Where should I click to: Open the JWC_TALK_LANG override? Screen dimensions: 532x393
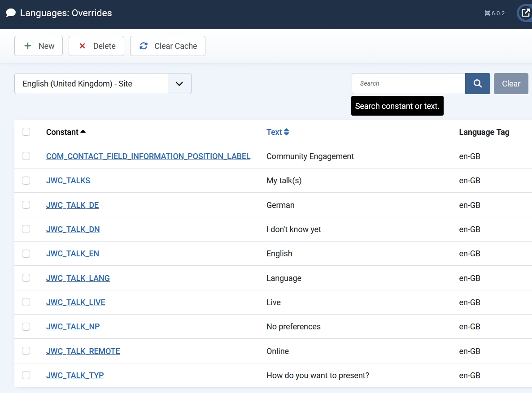[78, 278]
